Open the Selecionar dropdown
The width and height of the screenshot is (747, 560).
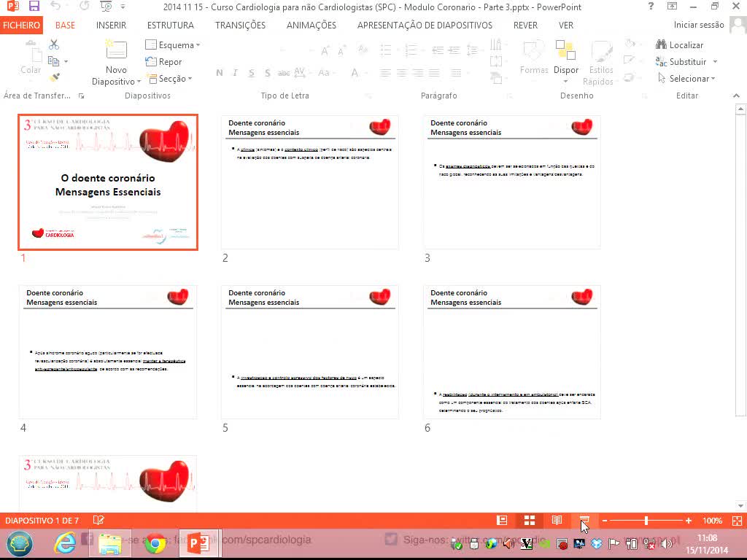[x=686, y=79]
